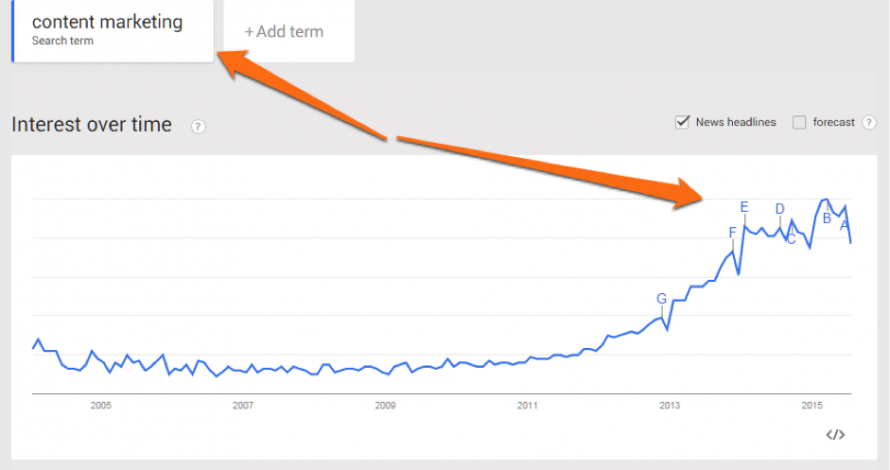Click the 2015 axis label
This screenshot has width=890, height=470.
coord(812,405)
